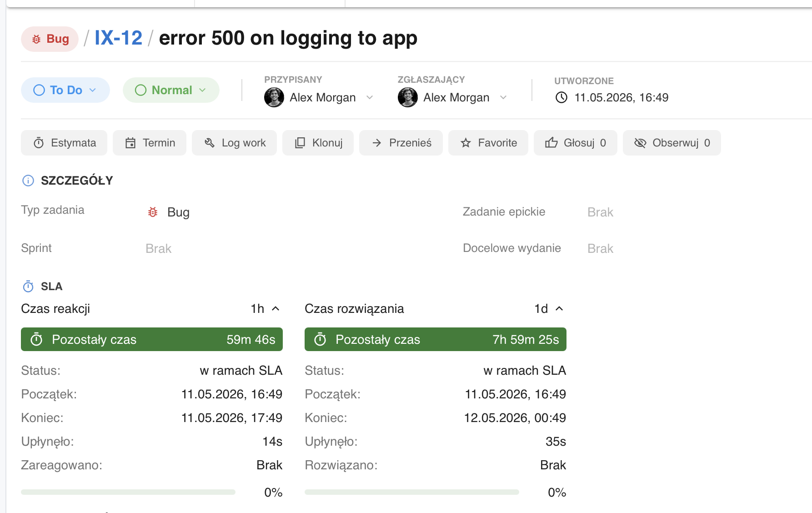Click the stopwatch icon beside SLA header
This screenshot has height=513, width=812.
coord(28,287)
